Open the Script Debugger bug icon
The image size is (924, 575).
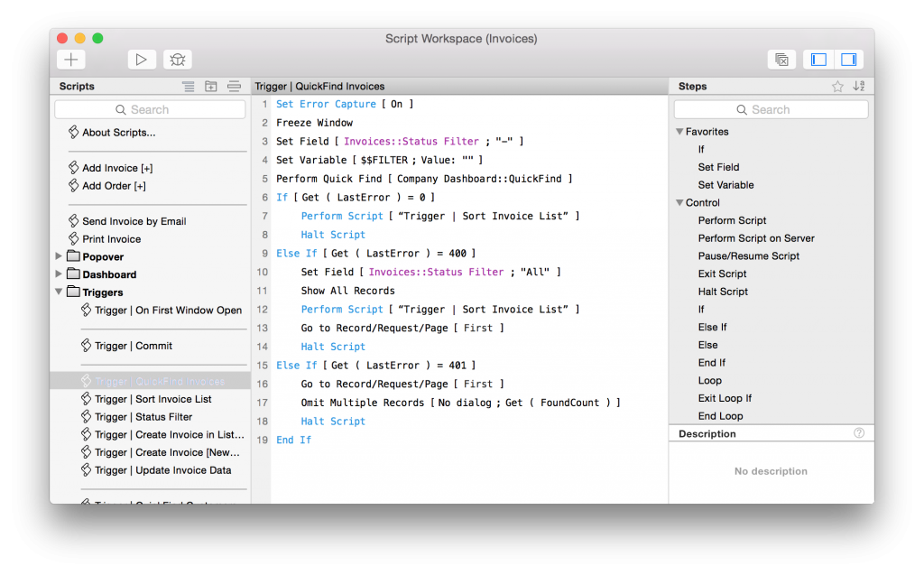coord(177,59)
